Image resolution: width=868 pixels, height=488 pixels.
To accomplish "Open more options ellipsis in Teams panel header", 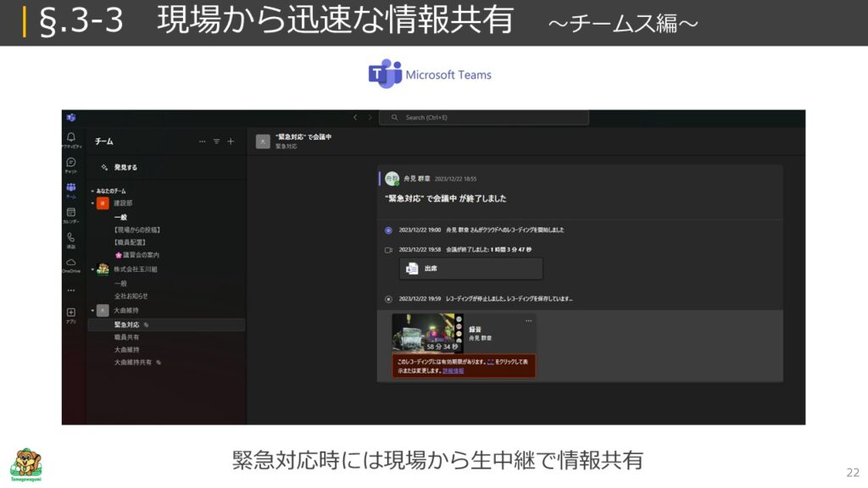I will point(202,141).
